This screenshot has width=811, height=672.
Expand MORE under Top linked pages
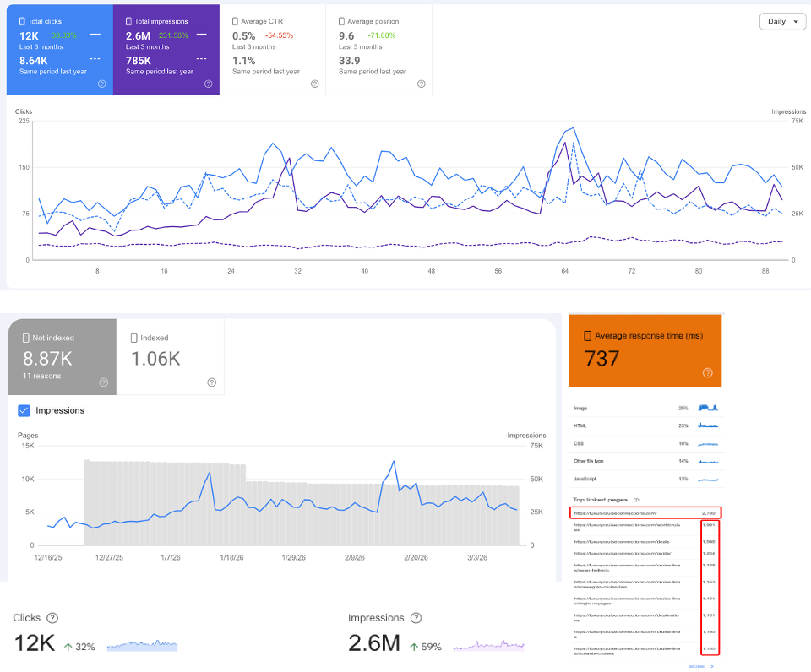[x=701, y=666]
